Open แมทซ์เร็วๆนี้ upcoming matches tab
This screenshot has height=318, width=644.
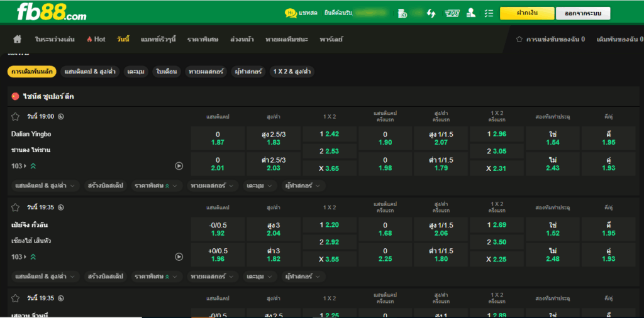158,40
